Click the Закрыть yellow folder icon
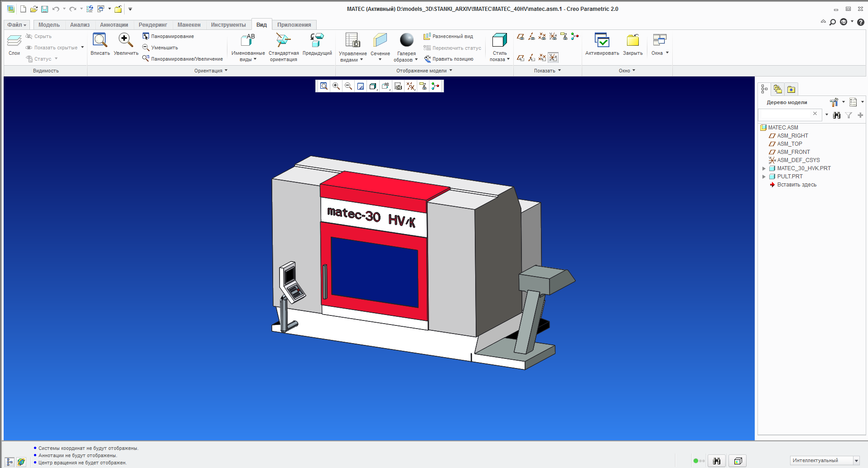The width and height of the screenshot is (868, 468). (x=632, y=40)
